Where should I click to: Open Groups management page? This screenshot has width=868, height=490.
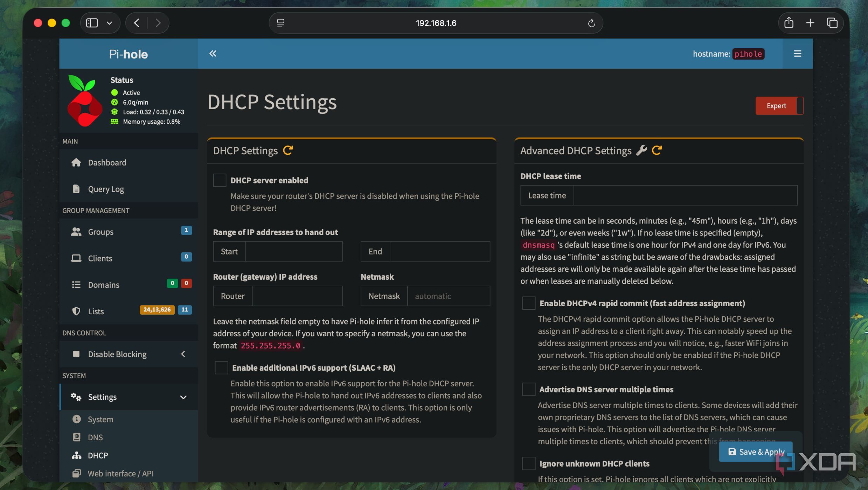[129, 232]
